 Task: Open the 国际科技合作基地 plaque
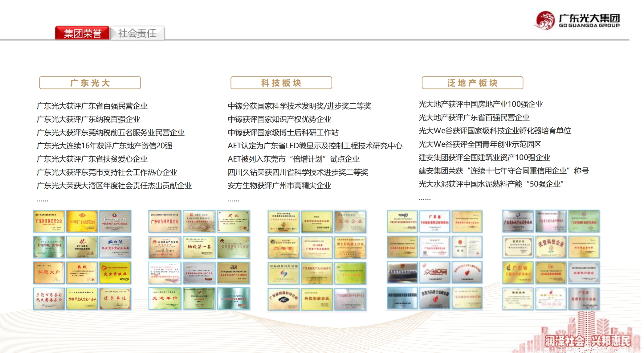click(283, 273)
